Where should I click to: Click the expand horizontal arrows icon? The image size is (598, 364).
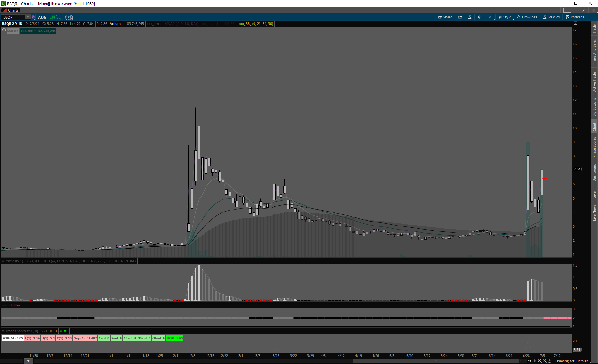click(x=530, y=361)
